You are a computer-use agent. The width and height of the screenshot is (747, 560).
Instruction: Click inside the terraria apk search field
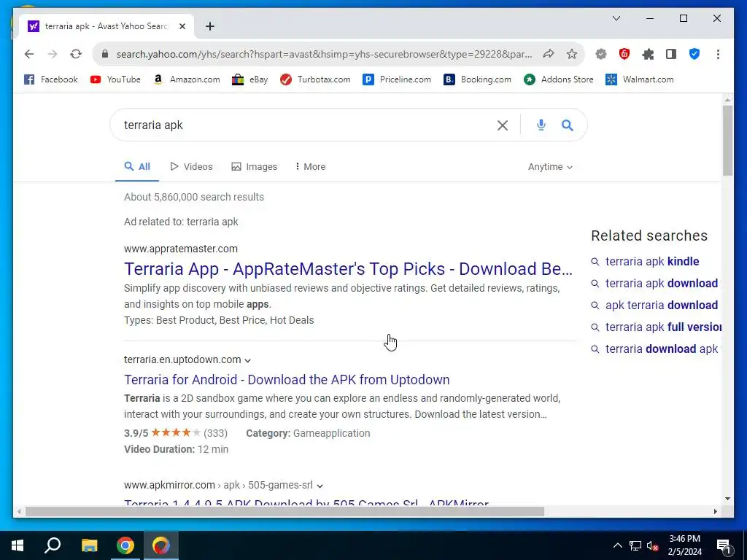pyautogui.click(x=305, y=125)
